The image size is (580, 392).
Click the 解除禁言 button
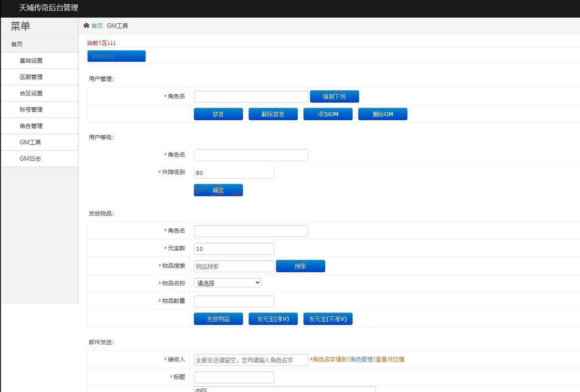(273, 114)
